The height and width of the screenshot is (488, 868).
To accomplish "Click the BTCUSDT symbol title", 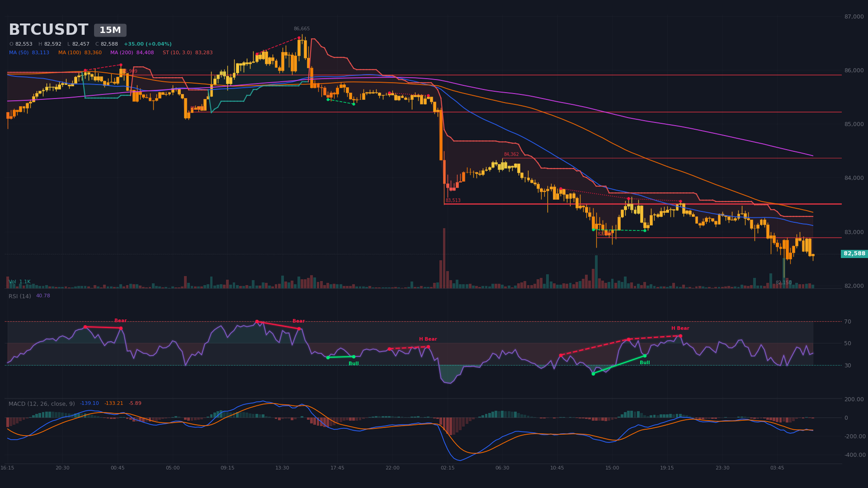I will click(48, 30).
